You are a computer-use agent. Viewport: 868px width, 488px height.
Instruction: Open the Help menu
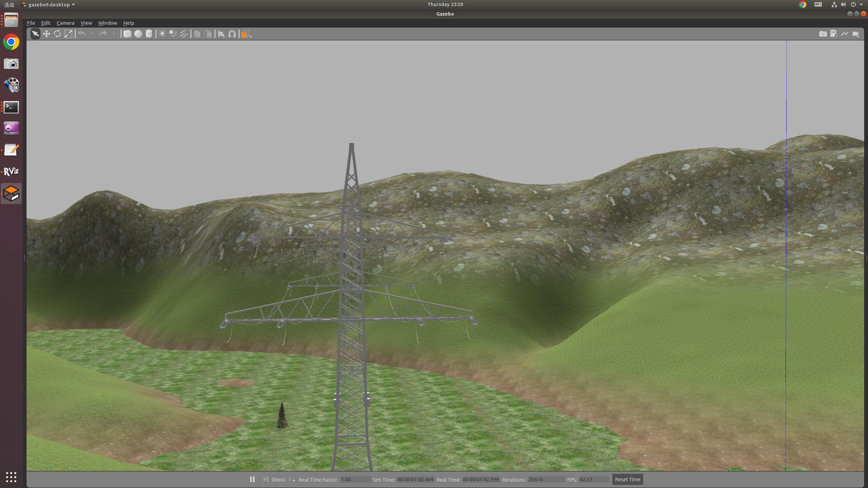[129, 23]
